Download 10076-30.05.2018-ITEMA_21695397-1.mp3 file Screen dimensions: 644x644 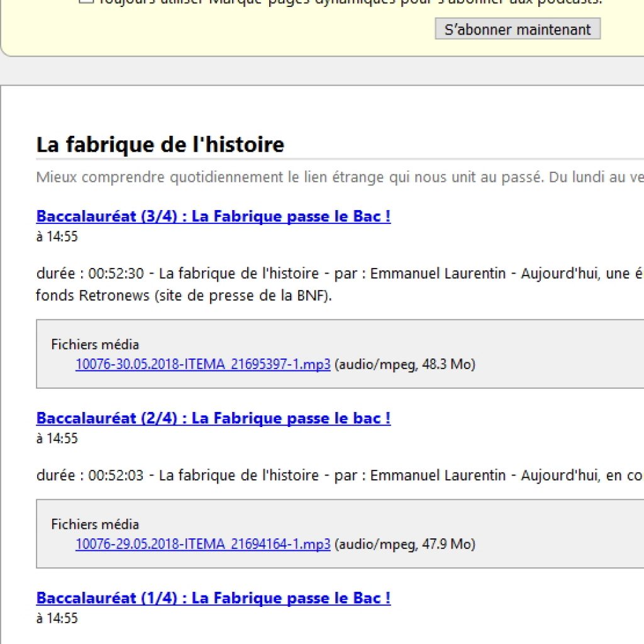[203, 364]
